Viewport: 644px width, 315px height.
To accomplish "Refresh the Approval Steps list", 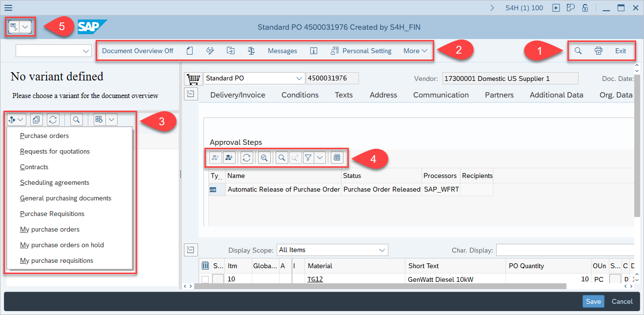I will [x=247, y=157].
